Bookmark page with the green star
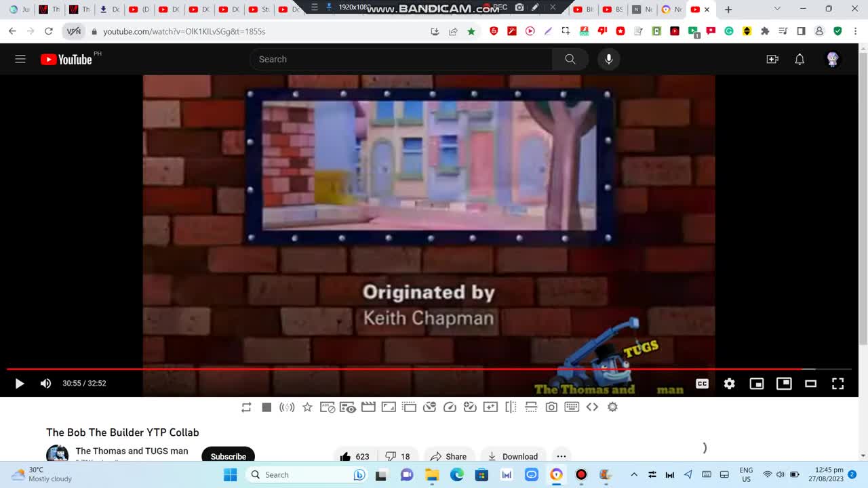Image resolution: width=868 pixels, height=488 pixels. 471,31
